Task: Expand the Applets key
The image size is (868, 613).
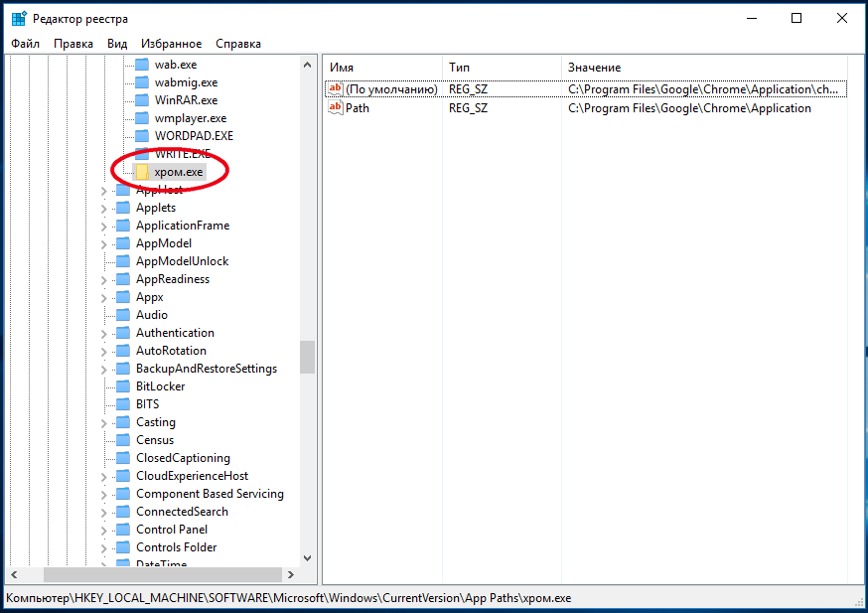Action: tap(104, 209)
